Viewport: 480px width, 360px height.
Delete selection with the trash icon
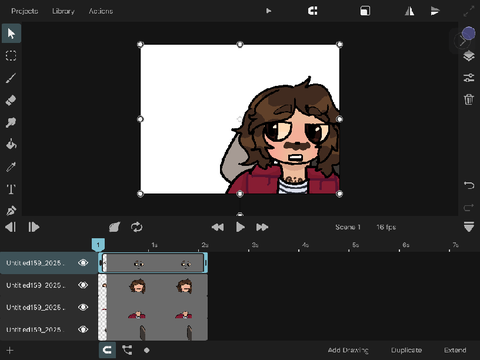(469, 99)
